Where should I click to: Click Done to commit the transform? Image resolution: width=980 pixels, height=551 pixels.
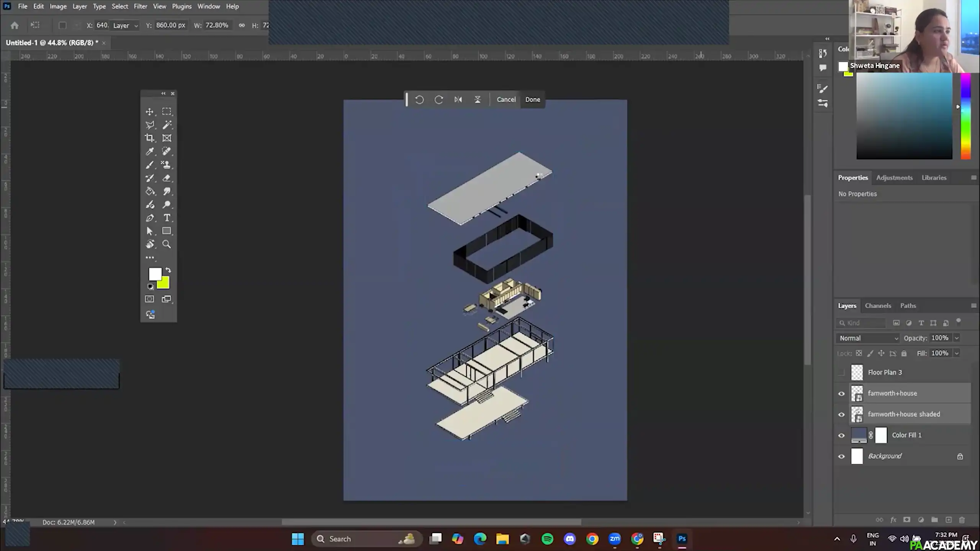coord(532,100)
